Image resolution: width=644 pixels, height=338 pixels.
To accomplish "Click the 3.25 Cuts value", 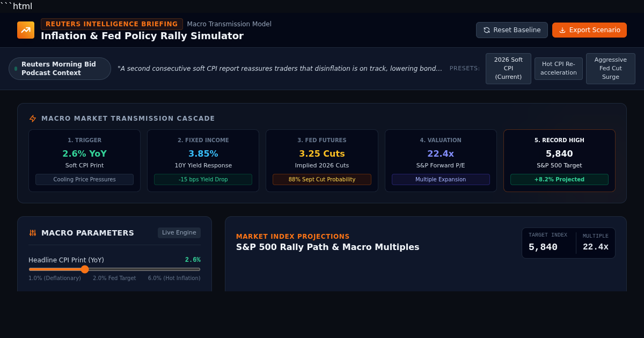I will pyautogui.click(x=322, y=154).
